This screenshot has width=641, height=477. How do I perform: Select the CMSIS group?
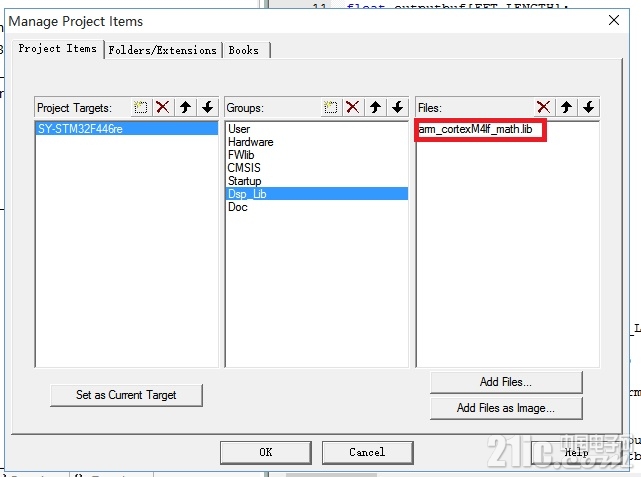(316, 168)
